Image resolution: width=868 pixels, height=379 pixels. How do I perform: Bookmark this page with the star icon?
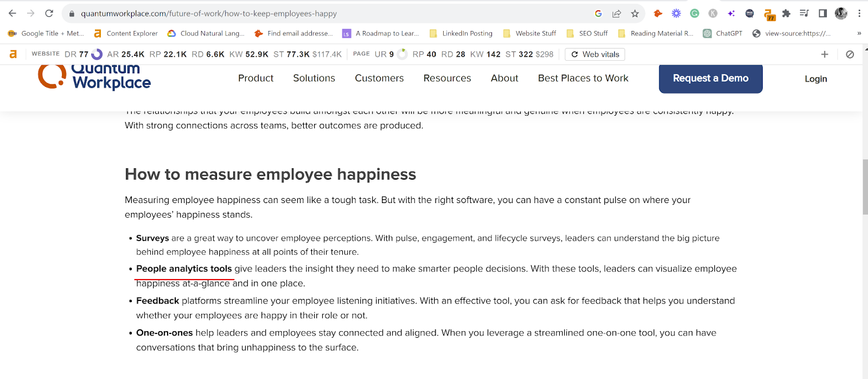635,14
